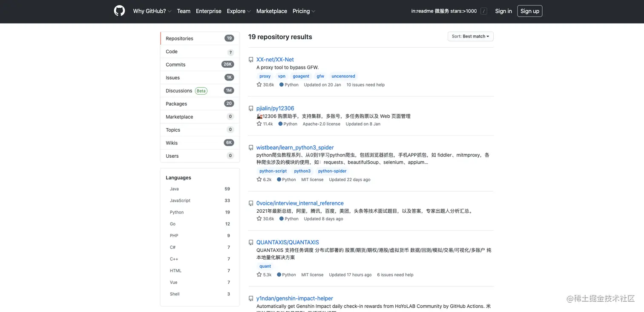Click the star icon for interview_internal_reference
This screenshot has height=312, width=644.
coord(259,219)
